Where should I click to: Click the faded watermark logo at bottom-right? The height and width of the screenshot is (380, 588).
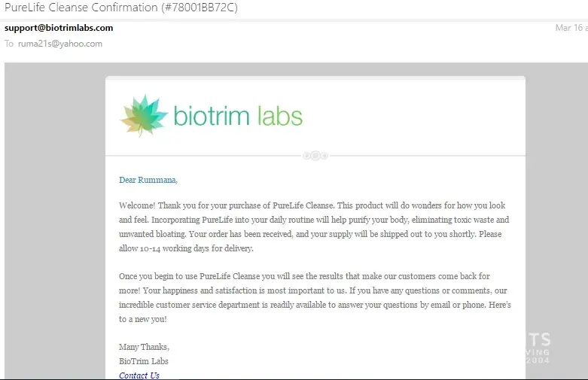(536, 346)
